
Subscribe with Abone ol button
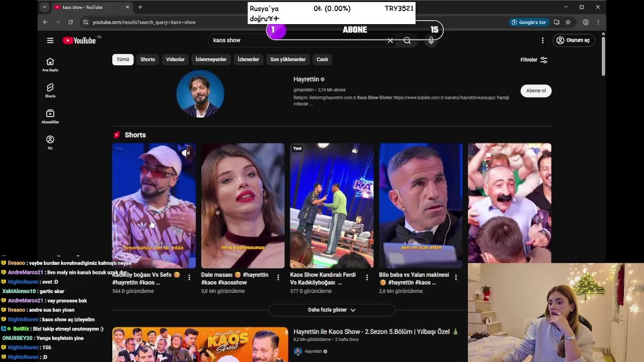tap(536, 90)
